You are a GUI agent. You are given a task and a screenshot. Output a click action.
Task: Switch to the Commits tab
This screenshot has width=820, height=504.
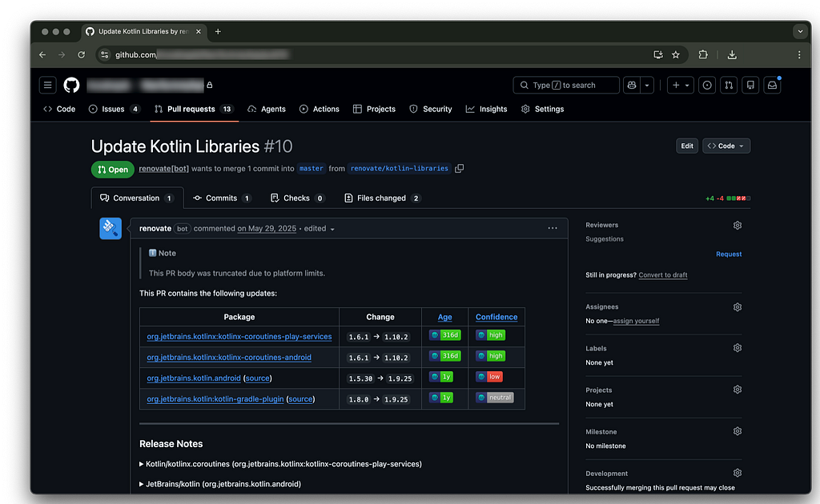(x=222, y=198)
